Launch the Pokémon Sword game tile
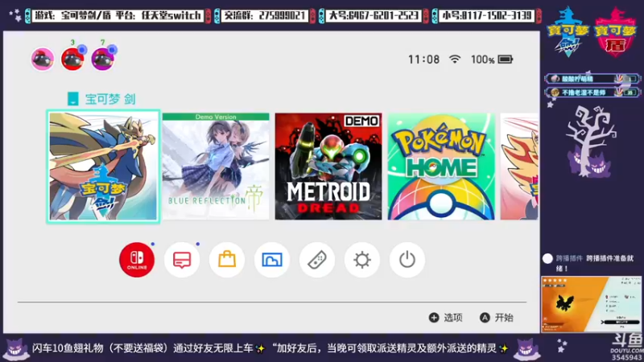Image resolution: width=644 pixels, height=362 pixels. point(103,167)
